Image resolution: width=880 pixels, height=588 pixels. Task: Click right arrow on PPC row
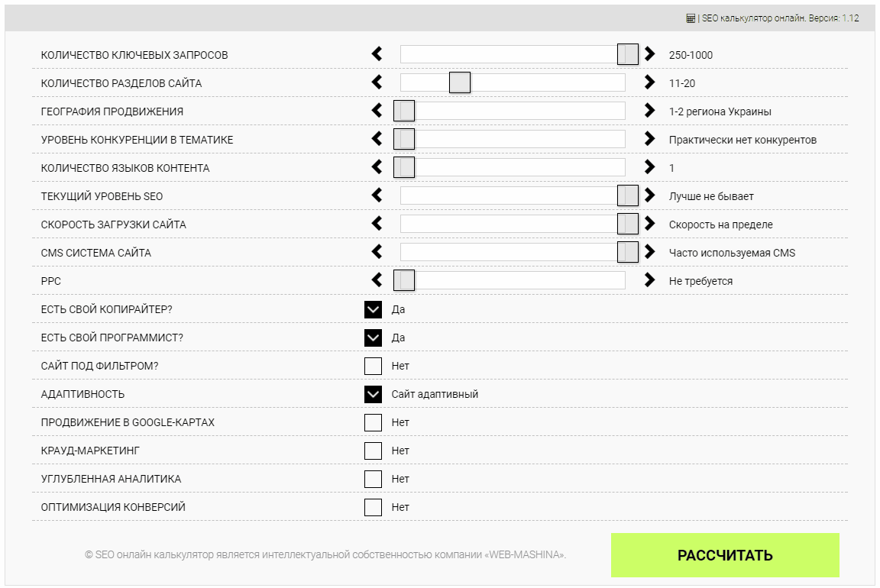tap(649, 279)
